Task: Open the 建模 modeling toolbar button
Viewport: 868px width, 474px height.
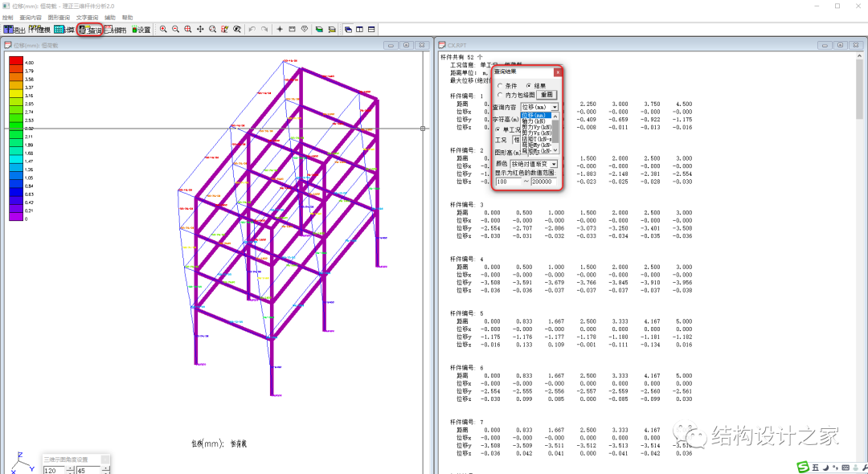Action: [39, 29]
